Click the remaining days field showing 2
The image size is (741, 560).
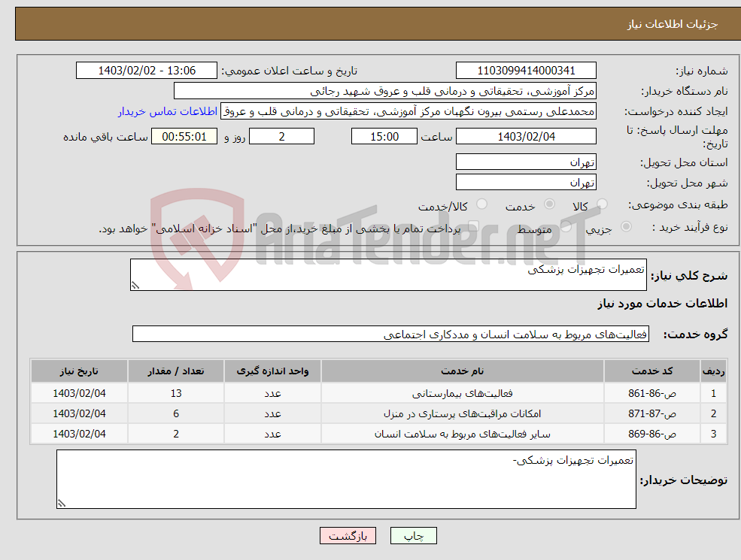pos(281,137)
